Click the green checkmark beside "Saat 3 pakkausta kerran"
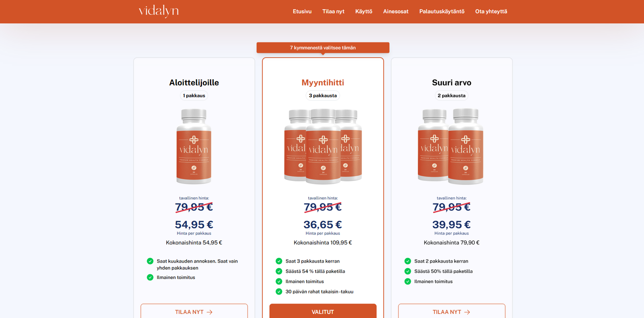 279,261
